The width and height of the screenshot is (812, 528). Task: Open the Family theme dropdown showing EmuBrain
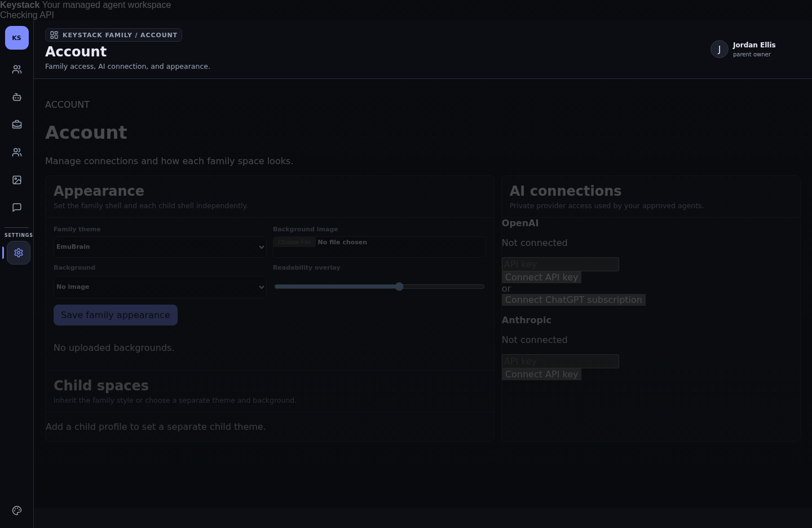pyautogui.click(x=160, y=247)
